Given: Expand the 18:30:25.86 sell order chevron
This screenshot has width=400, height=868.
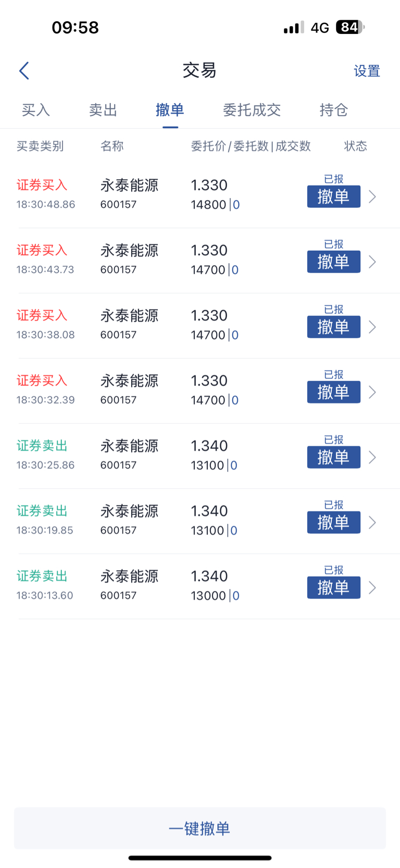Looking at the screenshot, I should (372, 457).
